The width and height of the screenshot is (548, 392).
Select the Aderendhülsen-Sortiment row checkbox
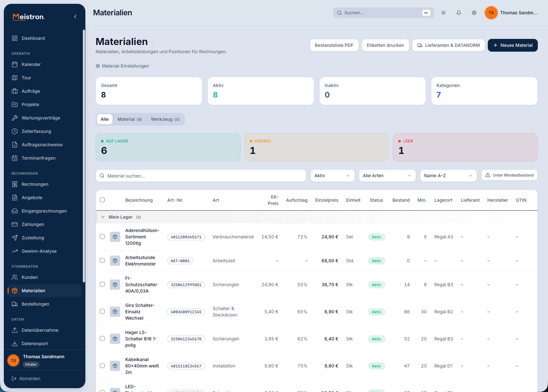pos(102,236)
